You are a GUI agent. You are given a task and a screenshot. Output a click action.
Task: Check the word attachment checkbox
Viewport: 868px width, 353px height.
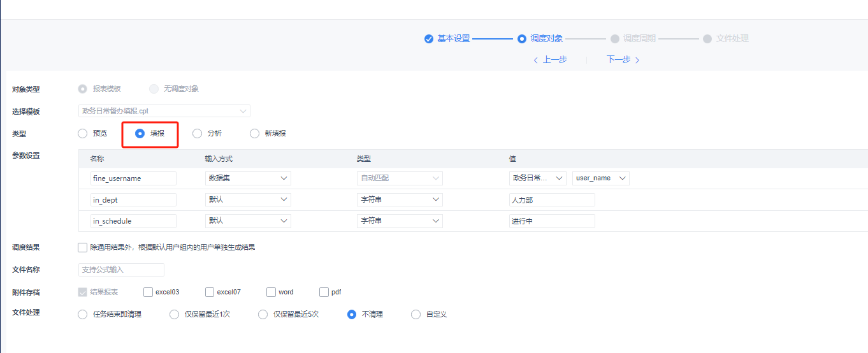[x=271, y=292]
